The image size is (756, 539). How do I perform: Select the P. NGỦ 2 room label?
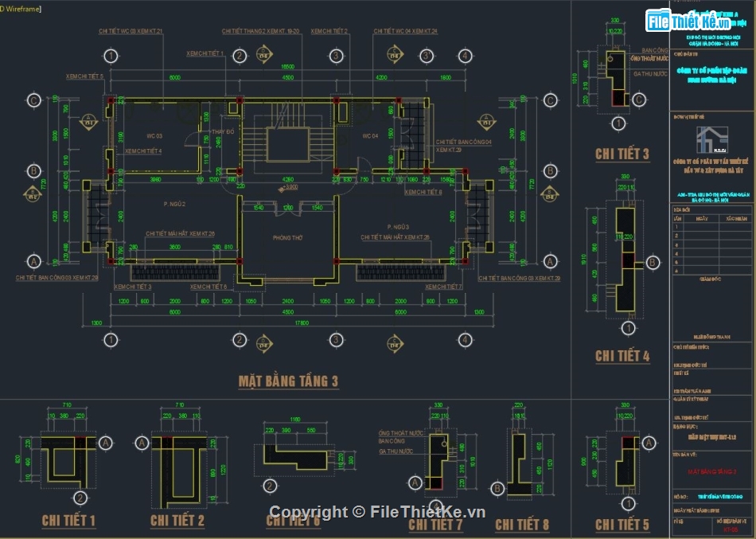click(174, 204)
